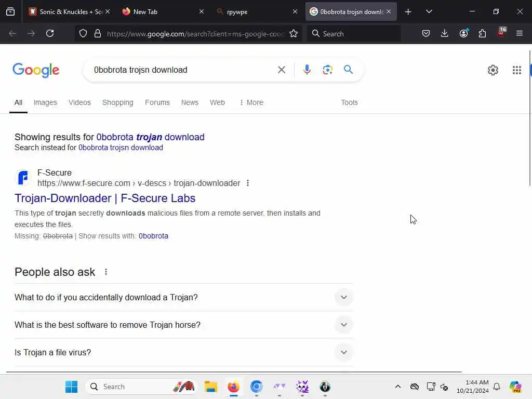Screen dimensions: 532x399
Task: Go back to previous page
Action: 12,33
